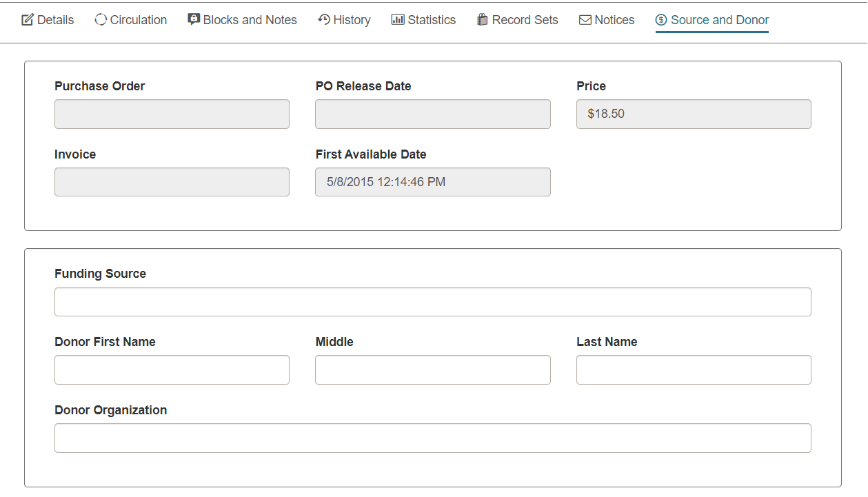Click the Funding Source input box
This screenshot has height=497, width=868.
click(432, 301)
